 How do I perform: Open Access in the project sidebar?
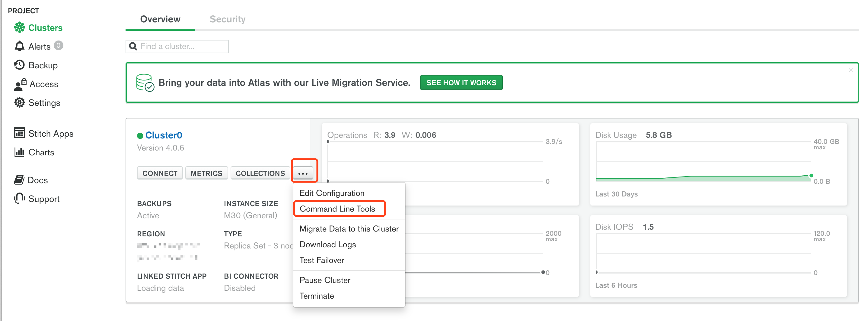point(44,84)
